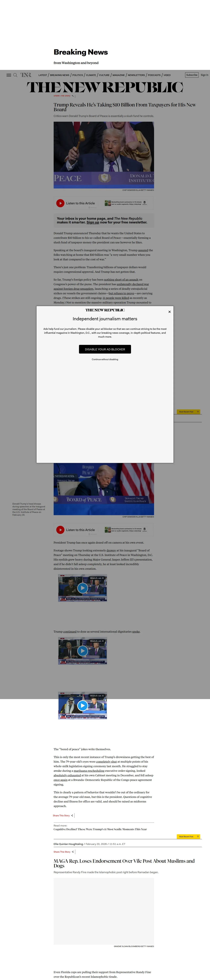Click bestselling book summaries ad in first article

[x=126, y=203]
